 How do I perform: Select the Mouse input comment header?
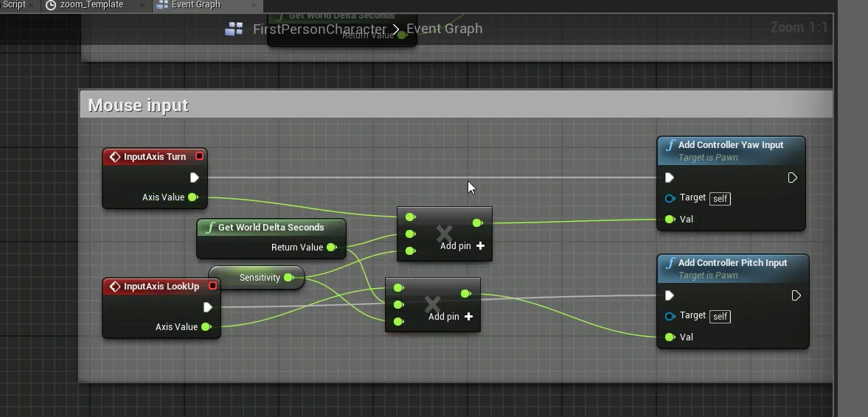coord(456,105)
